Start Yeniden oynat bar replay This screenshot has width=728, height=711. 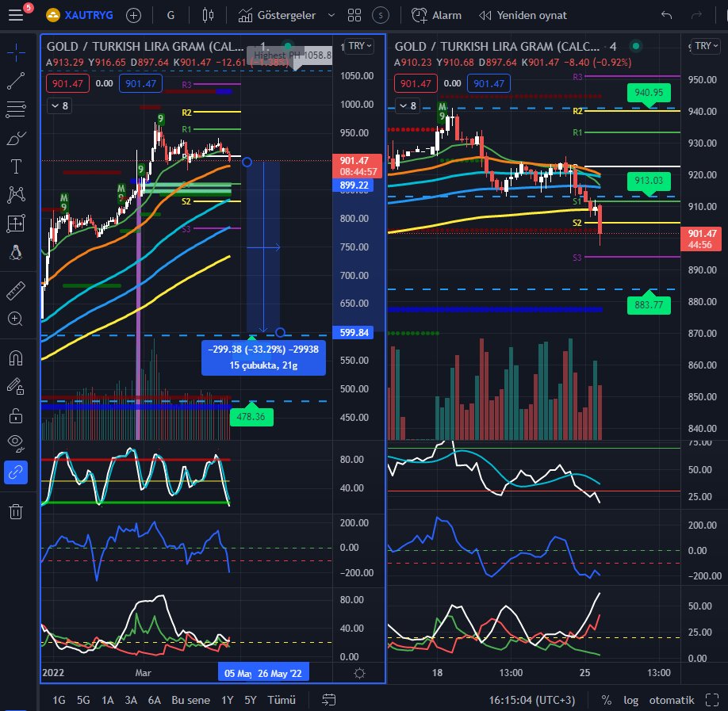[x=523, y=15]
